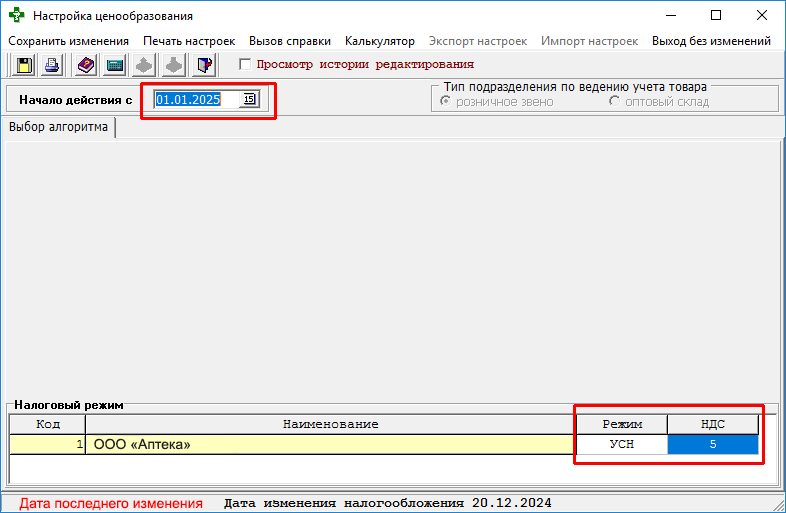The height and width of the screenshot is (513, 786).
Task: Click the greyed-out export settings toolbar icon
Action: (x=145, y=65)
